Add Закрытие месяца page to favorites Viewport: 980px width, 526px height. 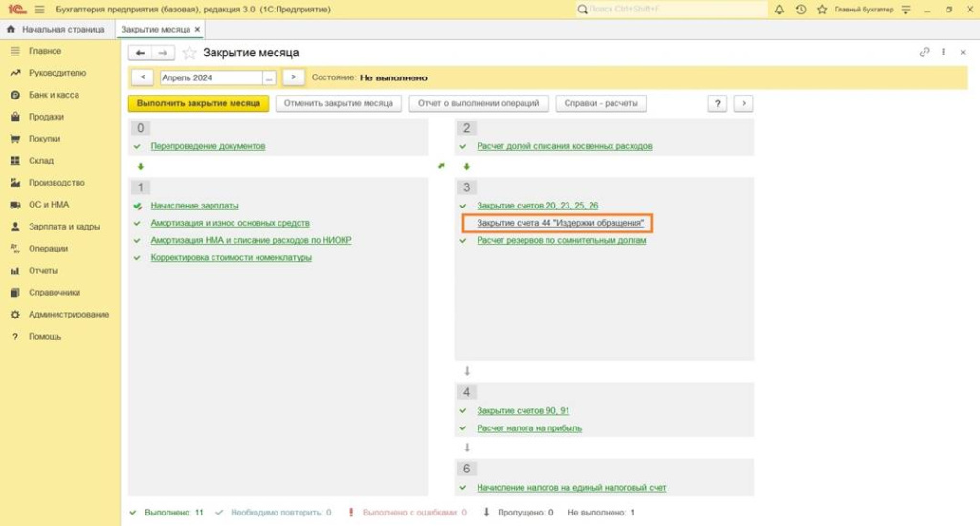(189, 53)
